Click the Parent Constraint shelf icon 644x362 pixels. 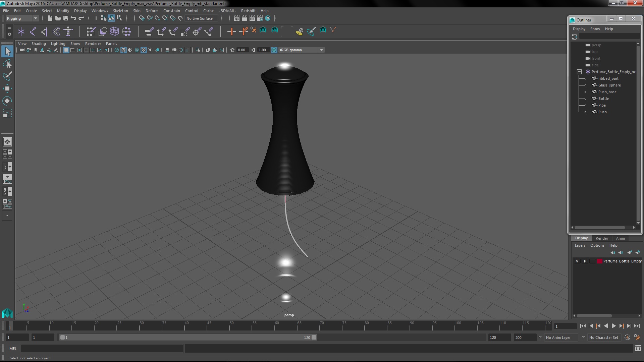click(149, 32)
